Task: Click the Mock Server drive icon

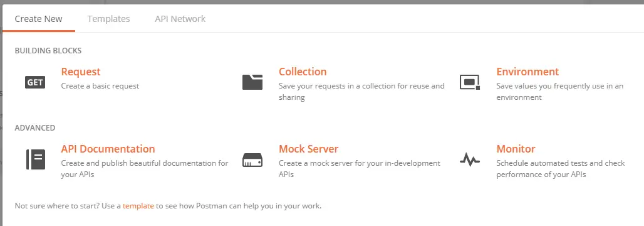Action: click(252, 159)
